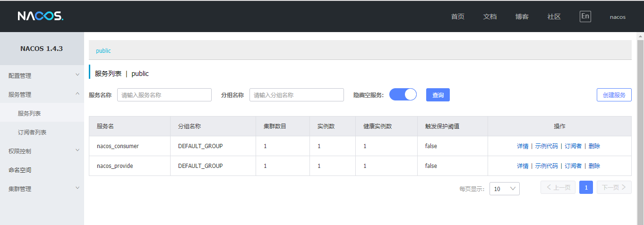Switch language with the En icon
Image resolution: width=644 pixels, height=225 pixels.
click(585, 17)
